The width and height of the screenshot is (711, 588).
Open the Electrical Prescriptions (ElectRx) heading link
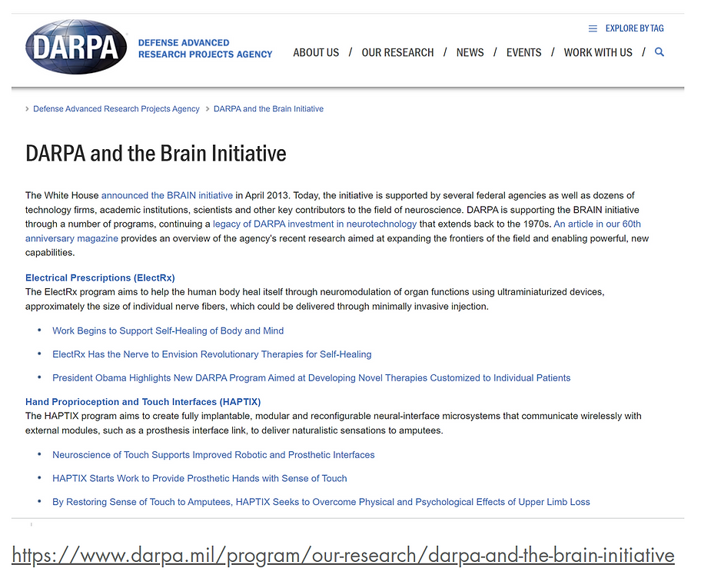click(100, 277)
